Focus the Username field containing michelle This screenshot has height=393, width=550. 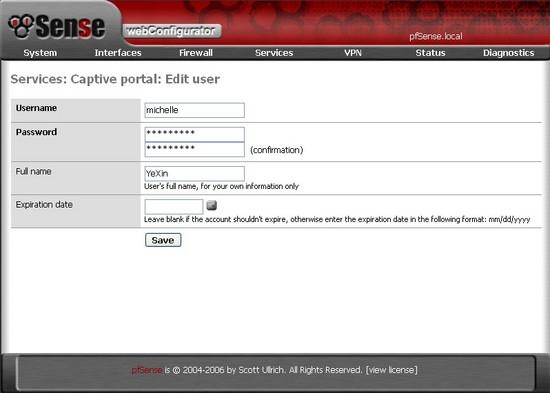(195, 110)
